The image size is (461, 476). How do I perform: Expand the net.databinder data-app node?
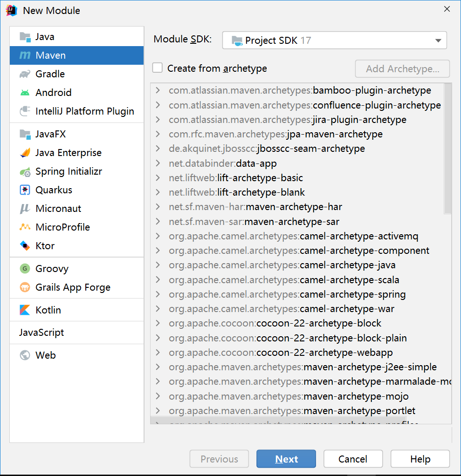point(158,163)
